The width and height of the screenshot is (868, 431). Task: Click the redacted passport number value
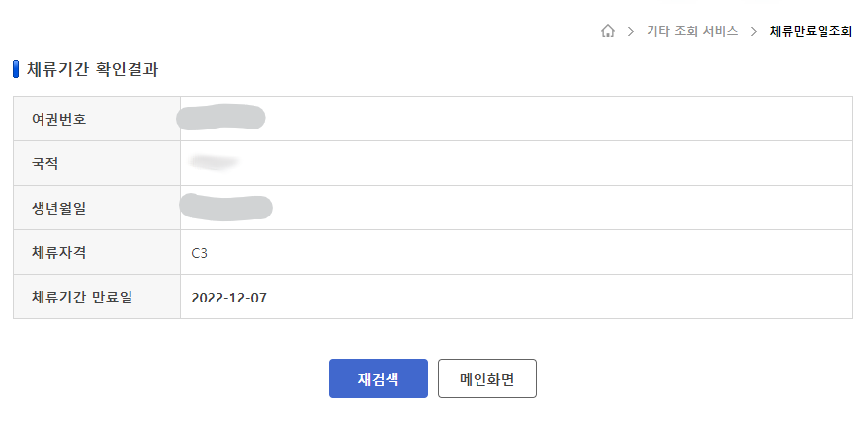coord(220,117)
